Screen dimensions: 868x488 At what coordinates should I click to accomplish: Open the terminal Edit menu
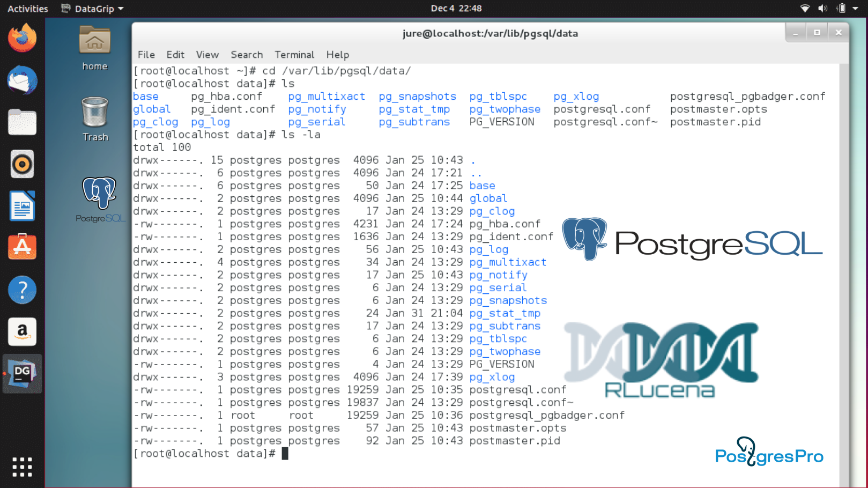click(175, 55)
